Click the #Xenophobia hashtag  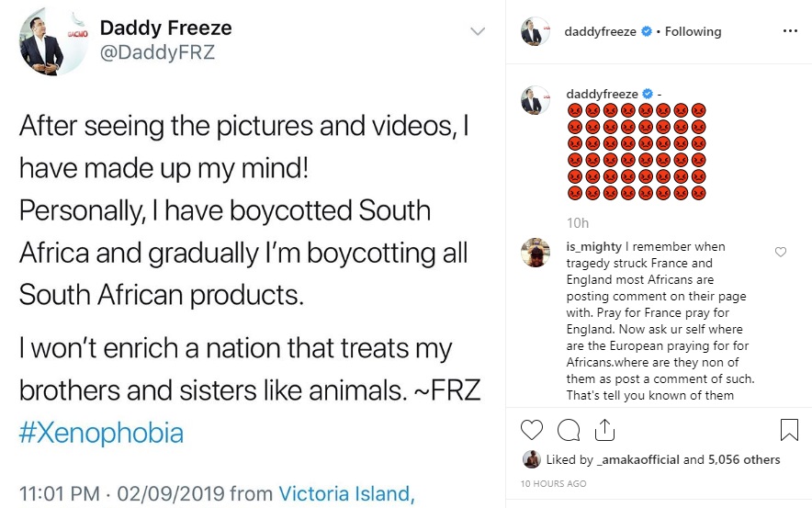click(x=101, y=432)
